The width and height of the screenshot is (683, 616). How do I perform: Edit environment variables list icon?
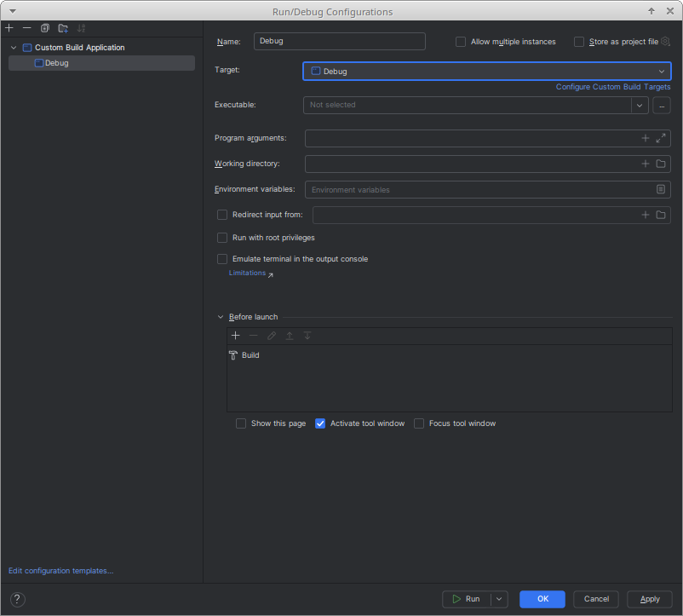pyautogui.click(x=661, y=189)
